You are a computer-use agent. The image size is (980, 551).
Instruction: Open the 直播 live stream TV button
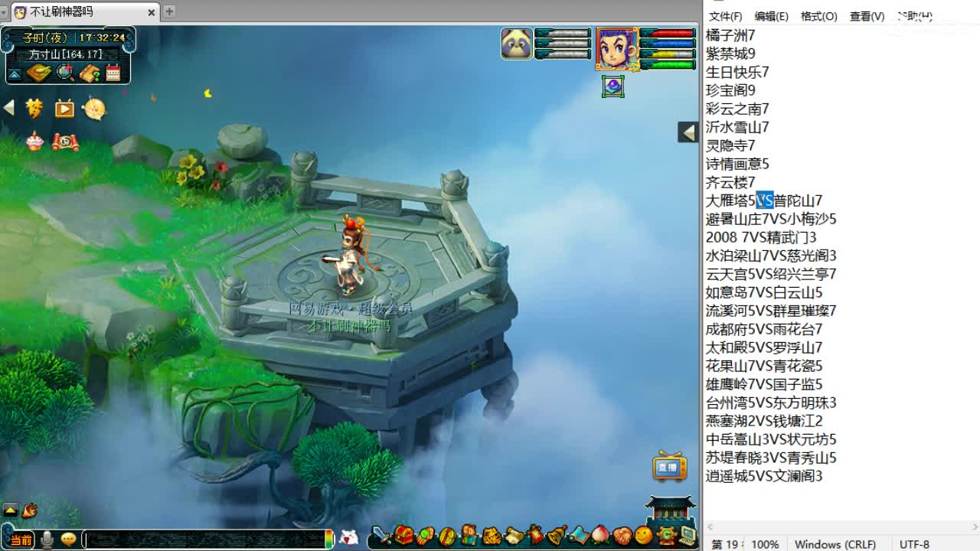(669, 466)
